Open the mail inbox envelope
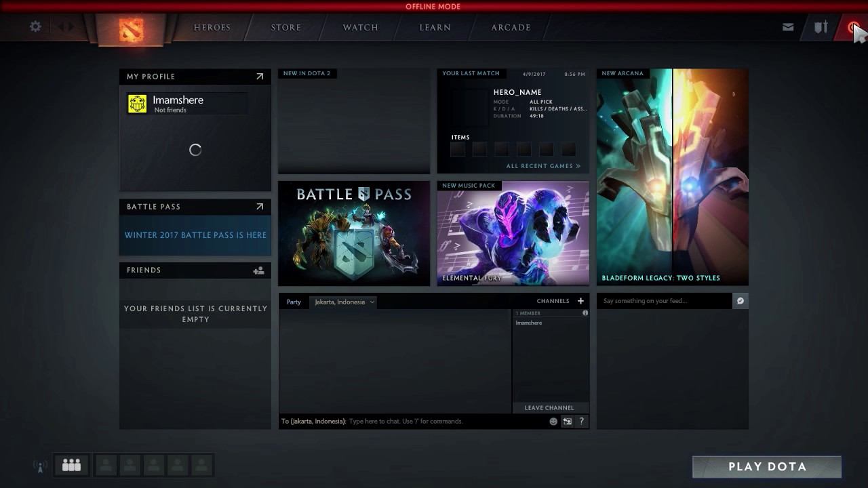Screen dimensions: 868x488 coord(788,27)
